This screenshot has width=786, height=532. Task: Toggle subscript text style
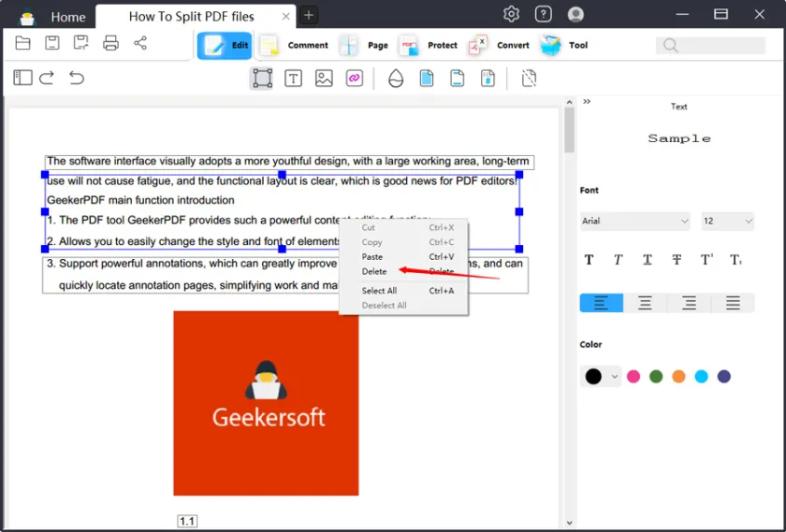(735, 260)
